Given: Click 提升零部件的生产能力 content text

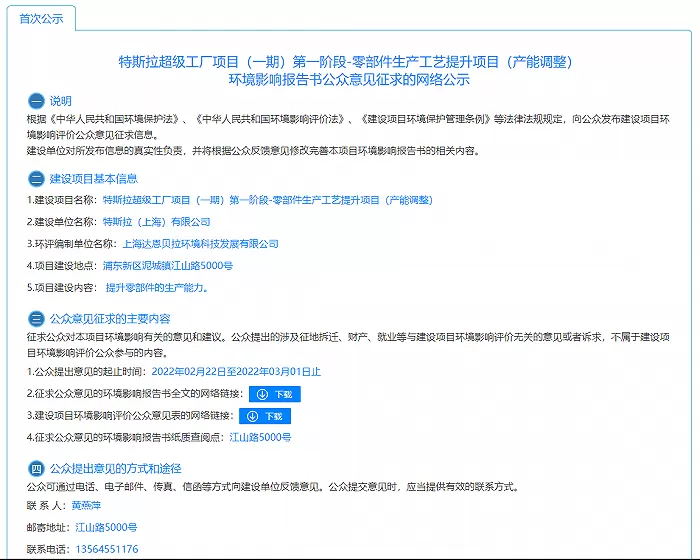Looking at the screenshot, I should (x=156, y=288).
